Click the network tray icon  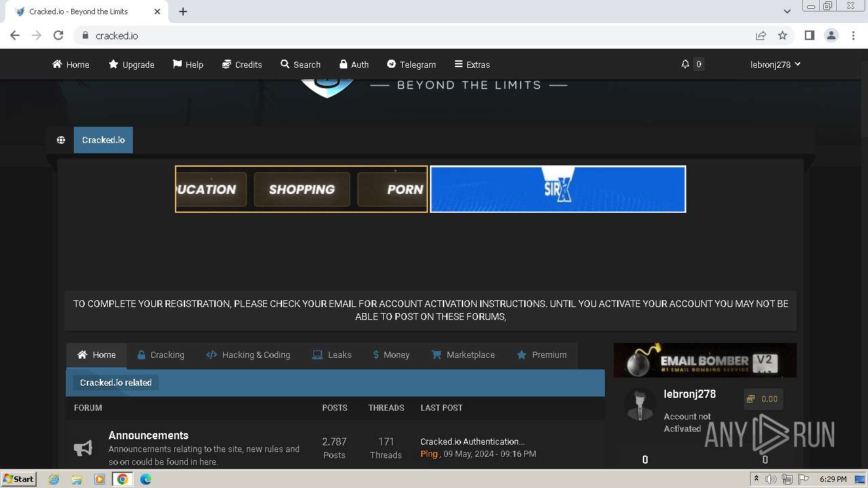(787, 479)
